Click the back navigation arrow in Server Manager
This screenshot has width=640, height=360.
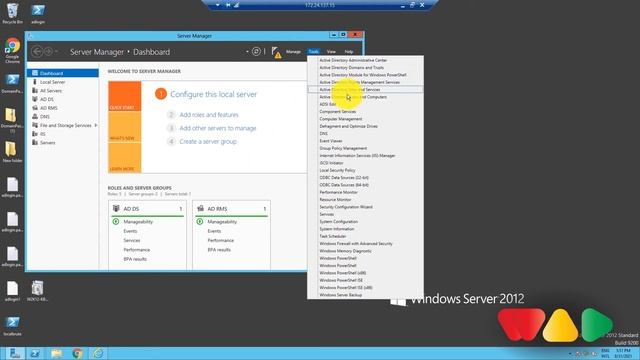pos(37,51)
